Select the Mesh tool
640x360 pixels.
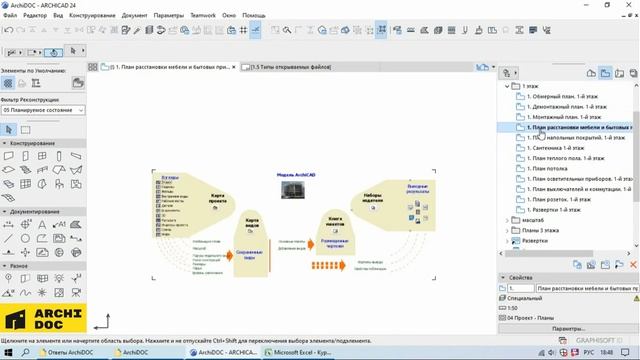click(8, 198)
